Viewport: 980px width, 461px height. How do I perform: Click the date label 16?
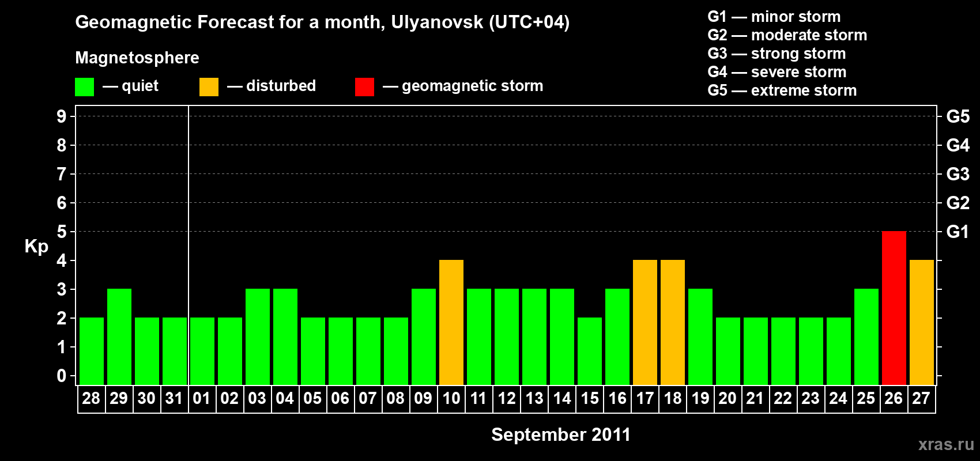click(x=617, y=399)
